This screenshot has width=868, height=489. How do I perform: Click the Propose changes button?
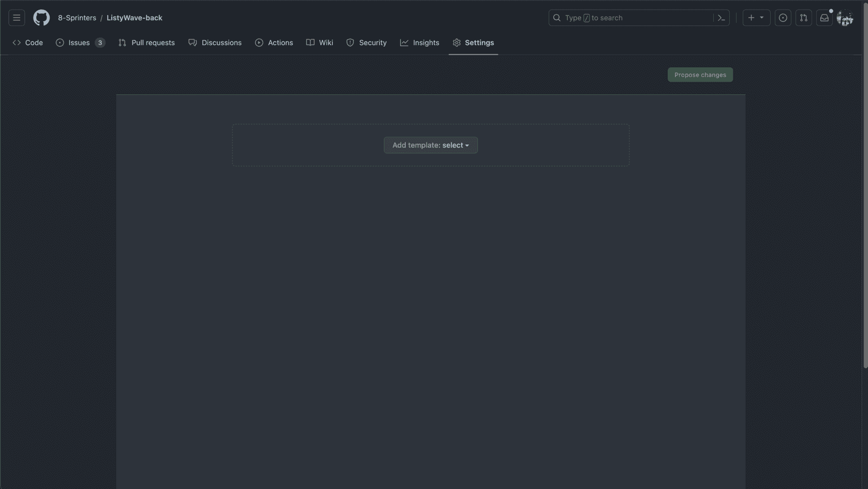[700, 75]
